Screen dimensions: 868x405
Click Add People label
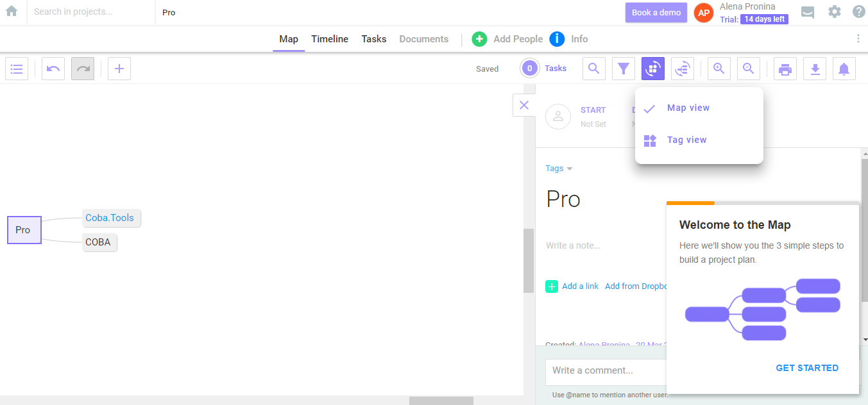[x=518, y=39]
